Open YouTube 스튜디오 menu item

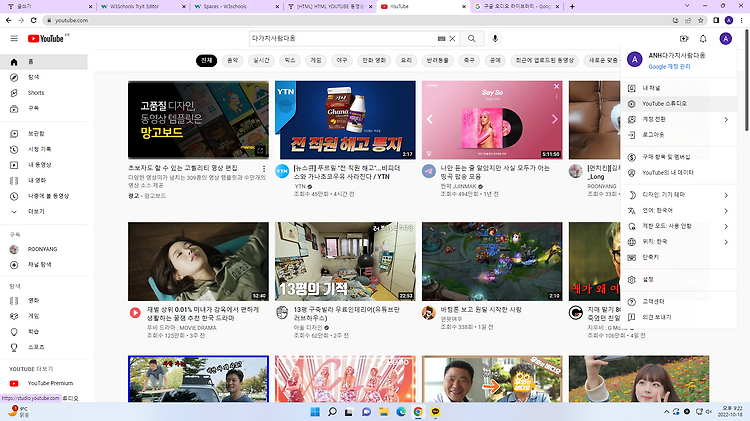(x=679, y=103)
